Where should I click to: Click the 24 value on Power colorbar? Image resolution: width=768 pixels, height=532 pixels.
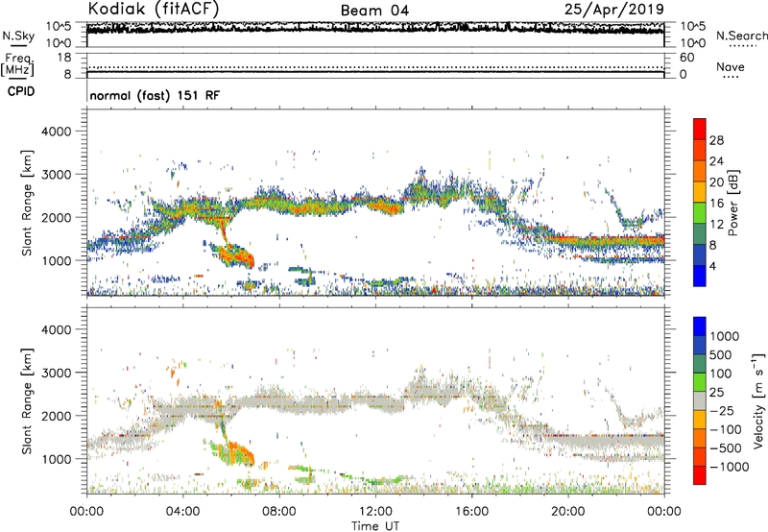tap(716, 161)
